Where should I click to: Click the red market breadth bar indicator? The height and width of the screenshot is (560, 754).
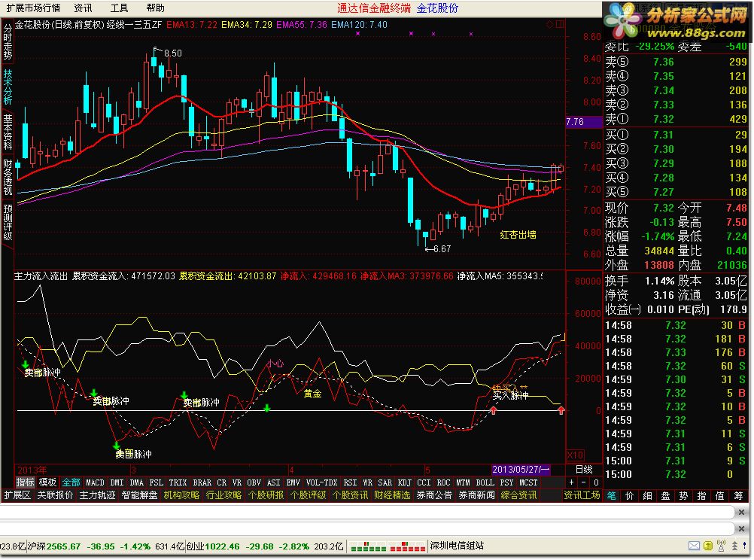(x=407, y=546)
